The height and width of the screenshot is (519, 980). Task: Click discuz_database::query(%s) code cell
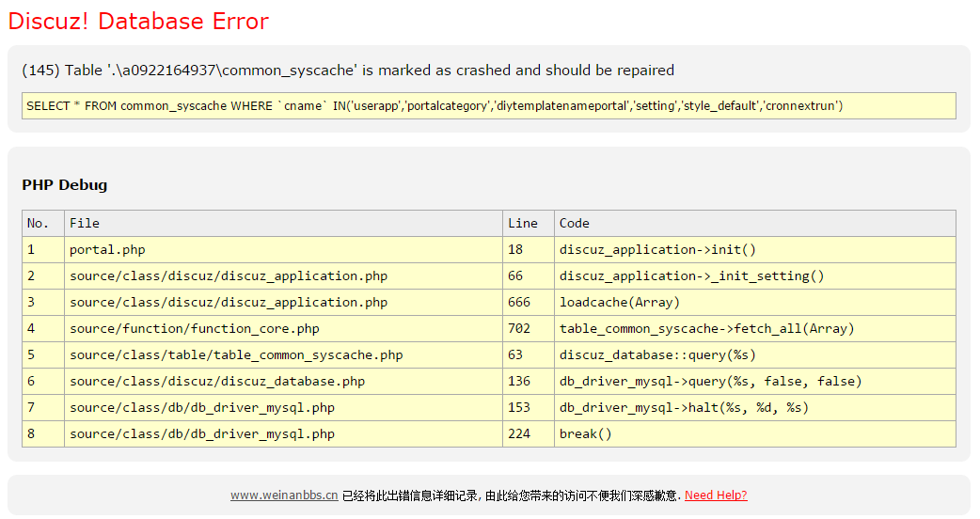pyautogui.click(x=755, y=354)
